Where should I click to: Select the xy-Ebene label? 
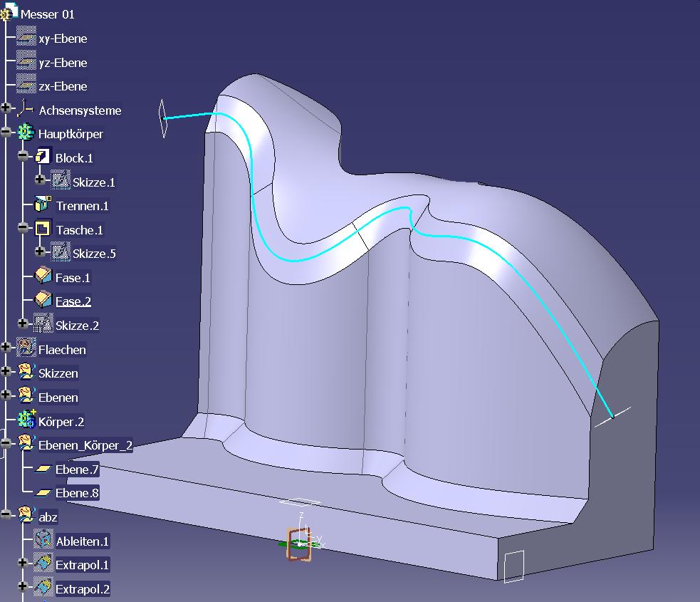(x=63, y=38)
